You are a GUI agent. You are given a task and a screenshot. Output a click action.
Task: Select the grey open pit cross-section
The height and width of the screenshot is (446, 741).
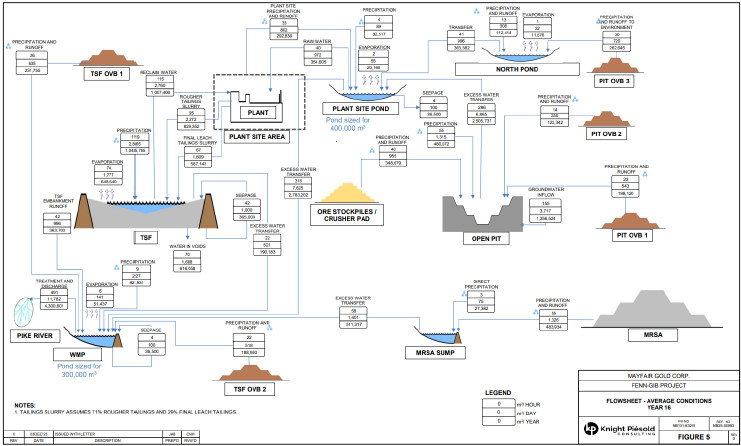click(x=483, y=214)
